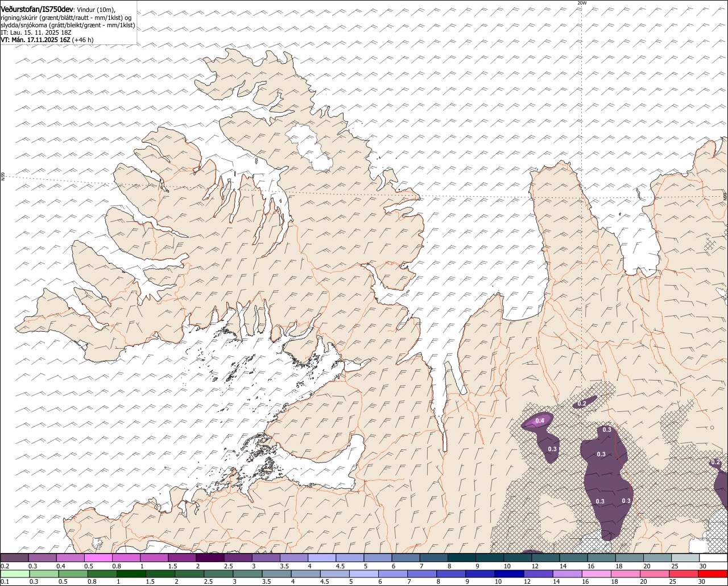Select the light pink rain legend swatch for 16
The height and width of the screenshot is (586, 728).
pos(597,573)
